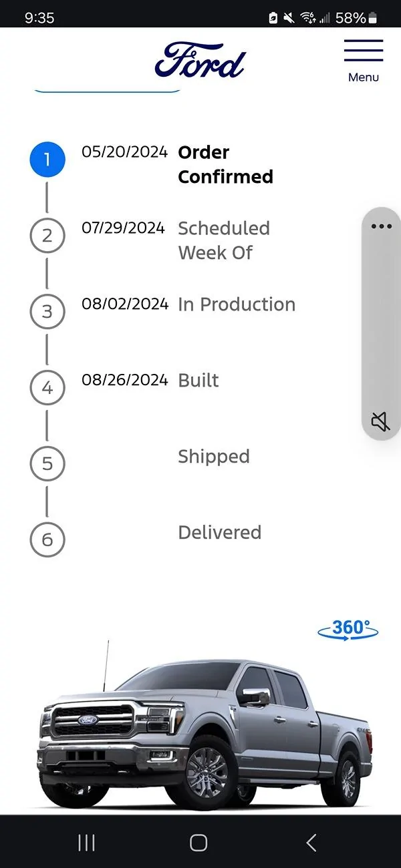The width and height of the screenshot is (401, 868).
Task: Tap the Built milestone date
Action: [124, 379]
